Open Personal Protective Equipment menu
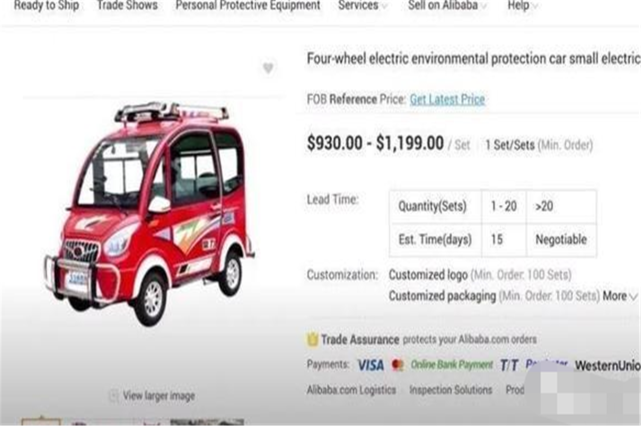The height and width of the screenshot is (426, 641). (x=248, y=5)
